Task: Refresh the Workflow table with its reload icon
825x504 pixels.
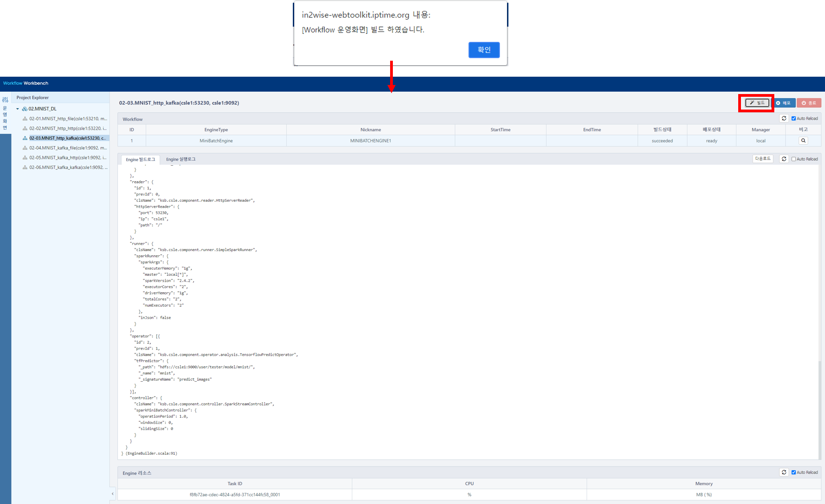Action: [784, 118]
